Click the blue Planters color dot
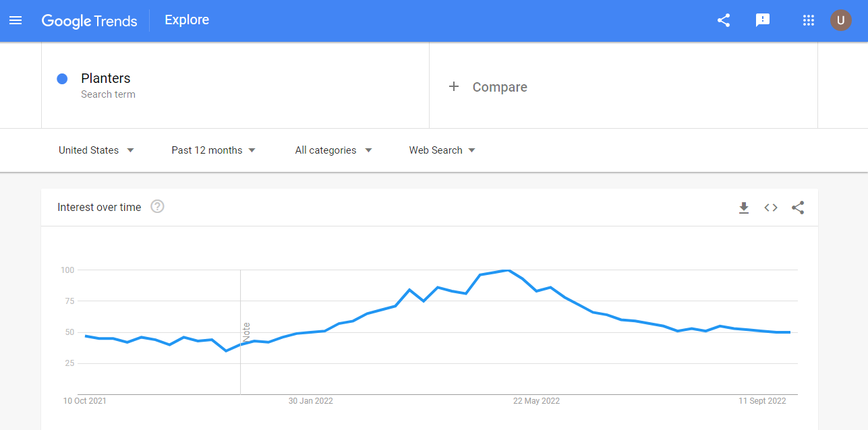 63,79
